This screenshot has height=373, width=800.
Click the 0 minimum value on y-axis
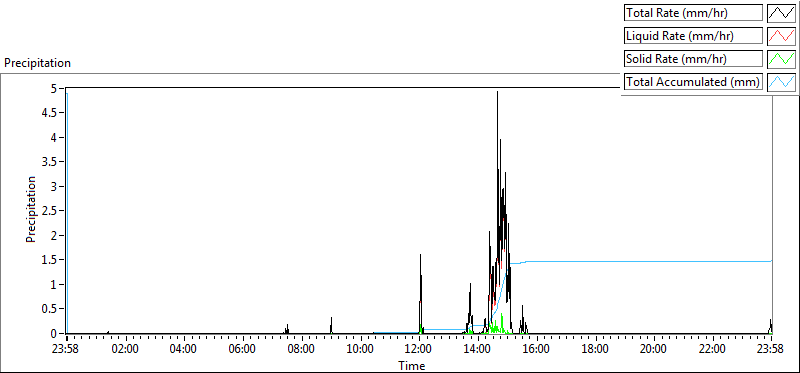[x=60, y=334]
